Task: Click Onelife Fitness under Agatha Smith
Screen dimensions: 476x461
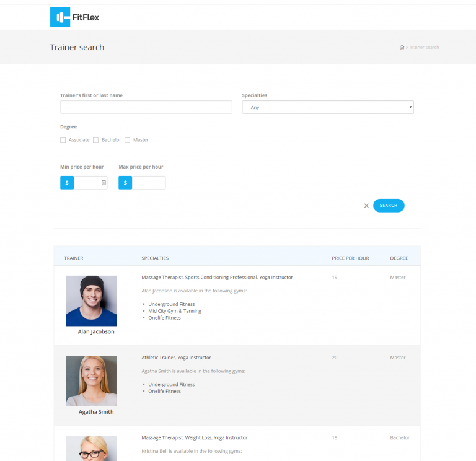Action: pyautogui.click(x=164, y=392)
